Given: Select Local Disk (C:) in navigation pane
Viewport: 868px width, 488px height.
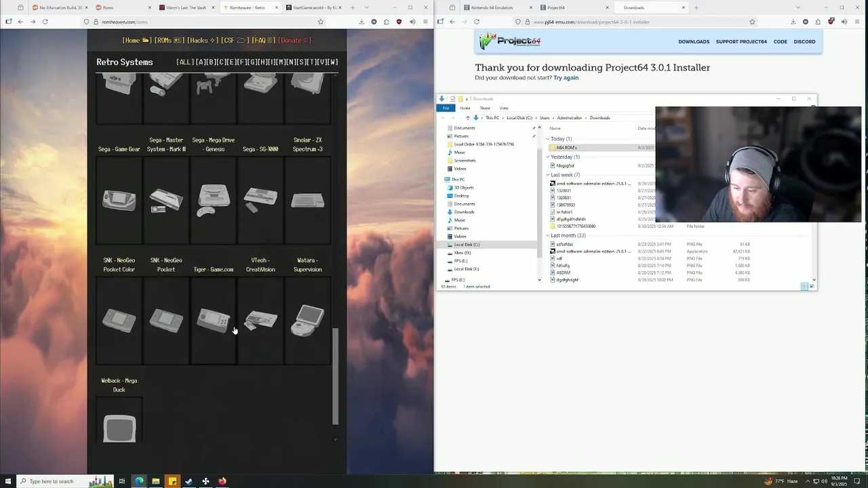Looking at the screenshot, I should pyautogui.click(x=467, y=245).
